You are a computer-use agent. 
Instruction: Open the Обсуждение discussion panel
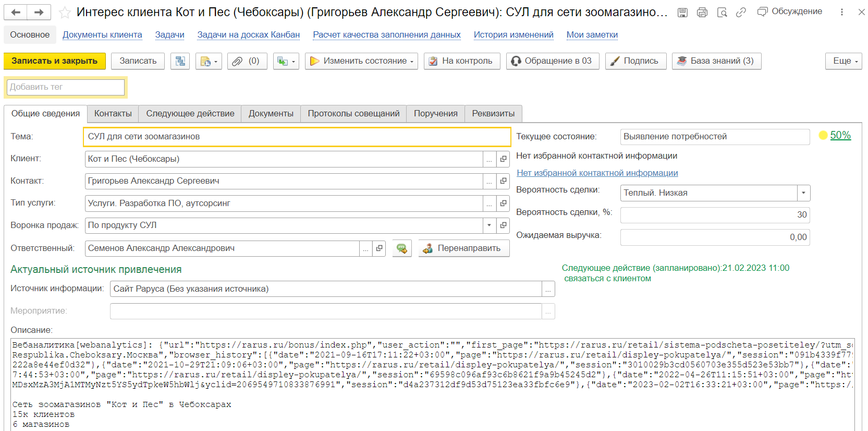point(790,11)
